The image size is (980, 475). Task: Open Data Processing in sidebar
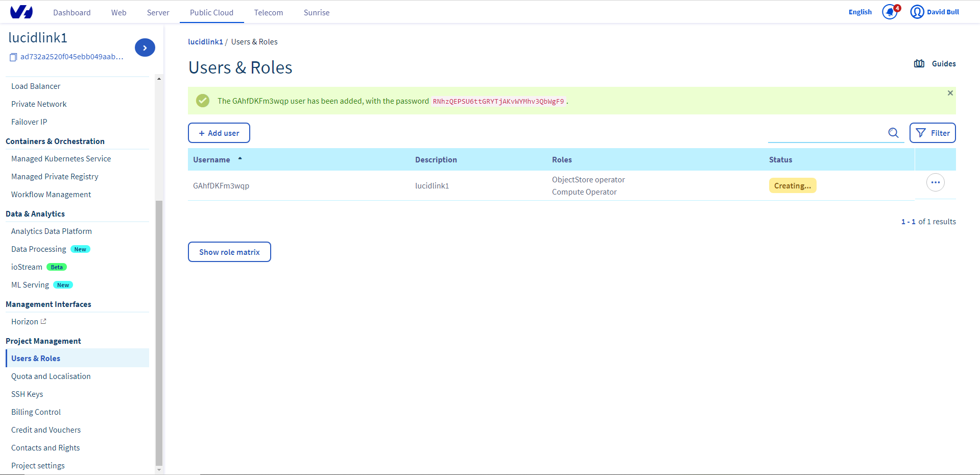tap(39, 249)
